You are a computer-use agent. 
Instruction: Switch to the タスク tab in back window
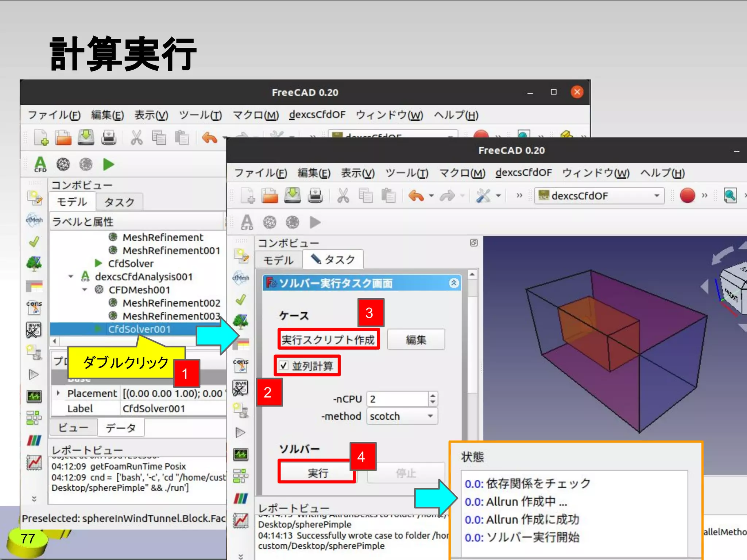[x=119, y=202]
